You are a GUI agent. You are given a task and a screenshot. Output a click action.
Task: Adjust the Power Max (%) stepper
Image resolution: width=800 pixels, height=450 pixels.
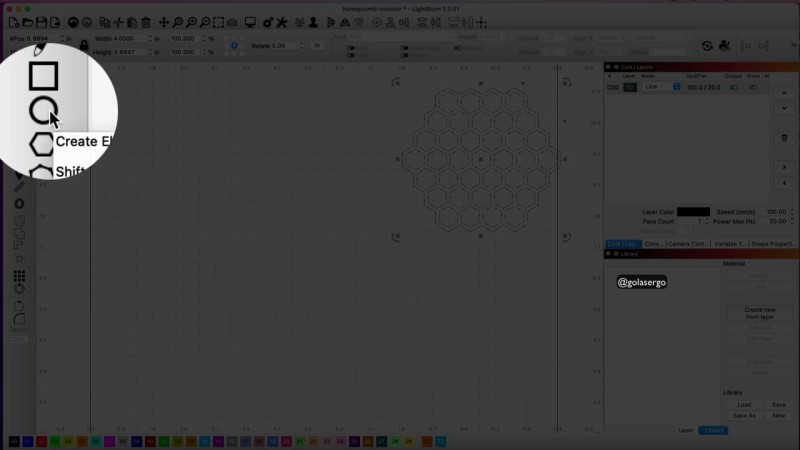792,221
